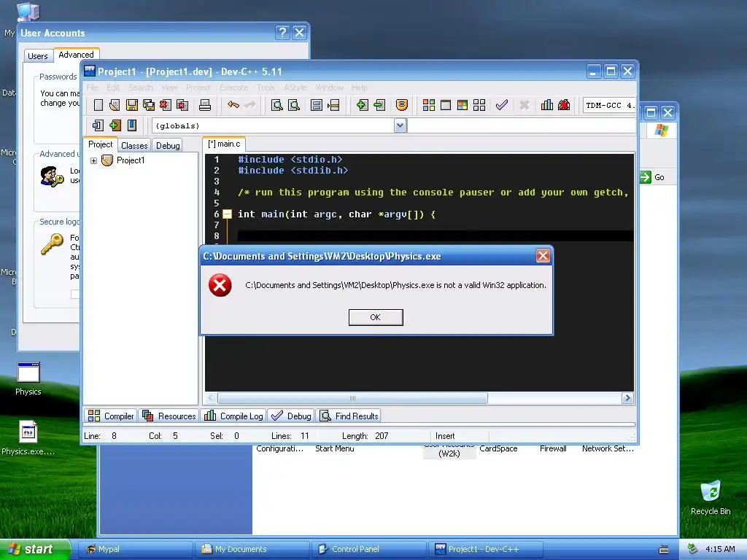This screenshot has height=560, width=747.
Task: Click OK in the Physics.exe error dialog
Action: click(376, 317)
